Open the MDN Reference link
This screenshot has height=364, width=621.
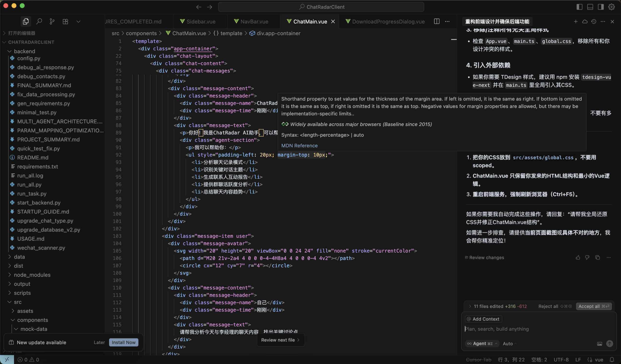pyautogui.click(x=299, y=145)
